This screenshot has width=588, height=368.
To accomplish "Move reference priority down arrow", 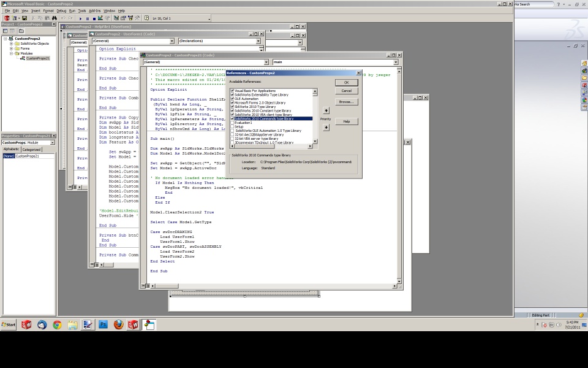I will [x=326, y=128].
